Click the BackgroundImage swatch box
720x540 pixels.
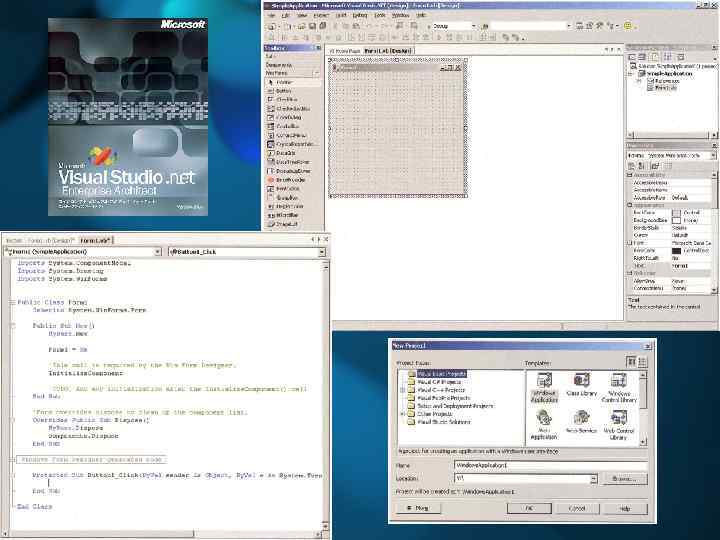coord(676,220)
